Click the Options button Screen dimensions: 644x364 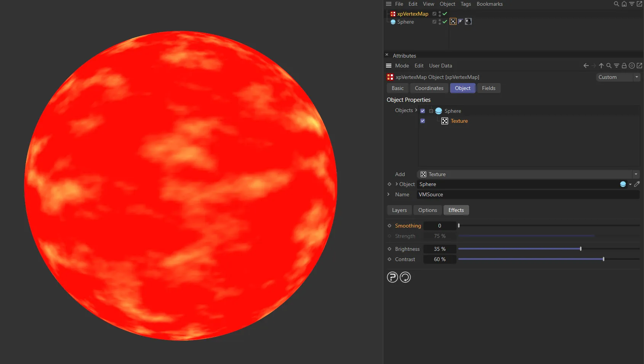coord(427,210)
